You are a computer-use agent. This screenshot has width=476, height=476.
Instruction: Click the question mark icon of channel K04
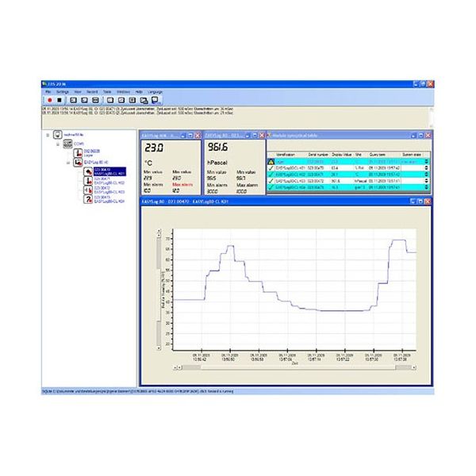pyautogui.click(x=88, y=199)
